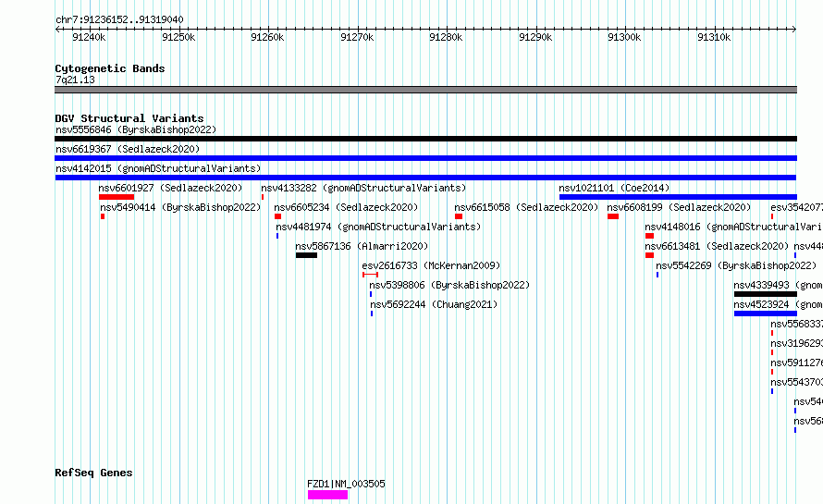The width and height of the screenshot is (823, 504).
Task: Click the nsv5490414 ByrskaBishop2022 label
Action: coord(180,207)
